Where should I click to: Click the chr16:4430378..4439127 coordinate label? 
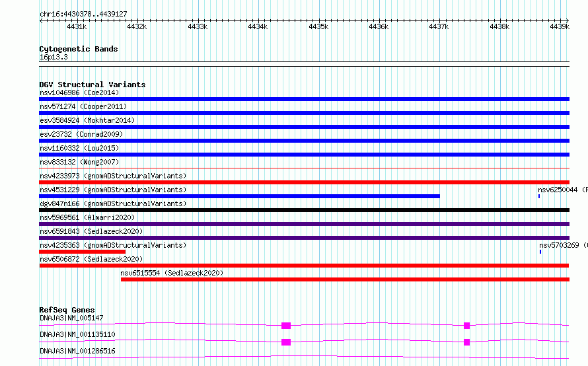[x=83, y=15]
